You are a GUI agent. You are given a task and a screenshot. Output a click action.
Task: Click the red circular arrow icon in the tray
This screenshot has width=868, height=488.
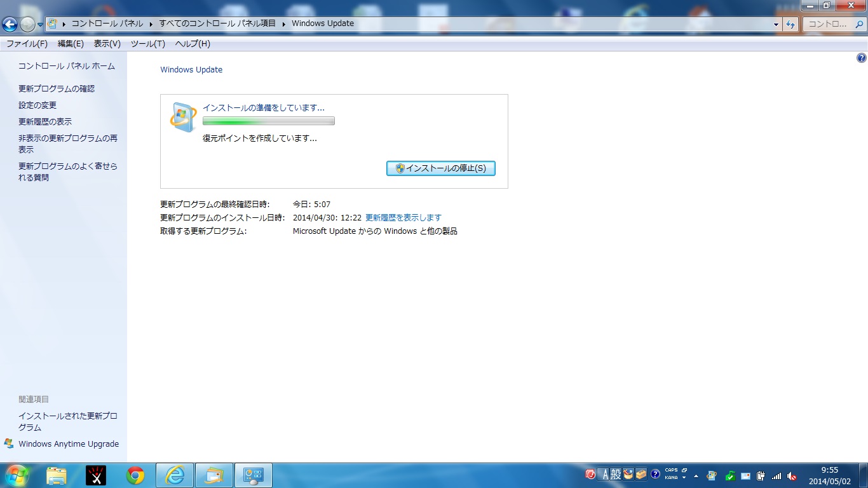(x=590, y=474)
